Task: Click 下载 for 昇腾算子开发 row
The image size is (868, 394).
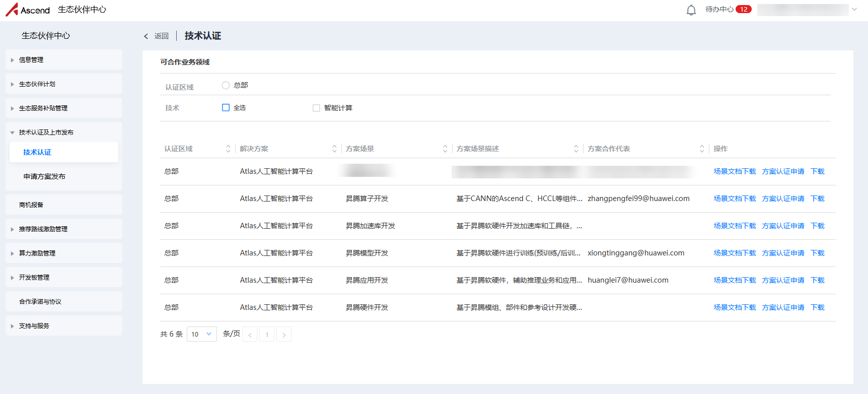Action: [818, 199]
